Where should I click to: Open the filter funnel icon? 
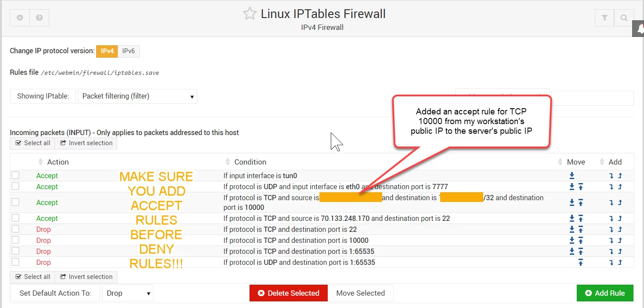[605, 18]
